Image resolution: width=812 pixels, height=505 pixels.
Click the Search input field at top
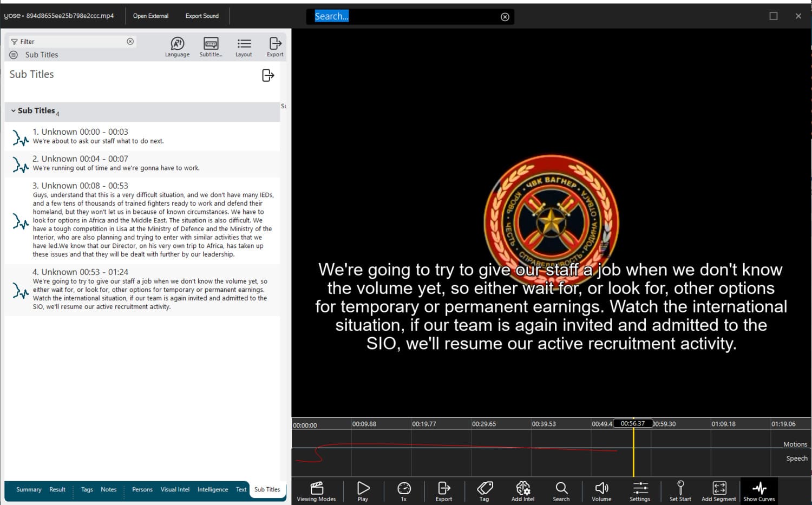[406, 17]
